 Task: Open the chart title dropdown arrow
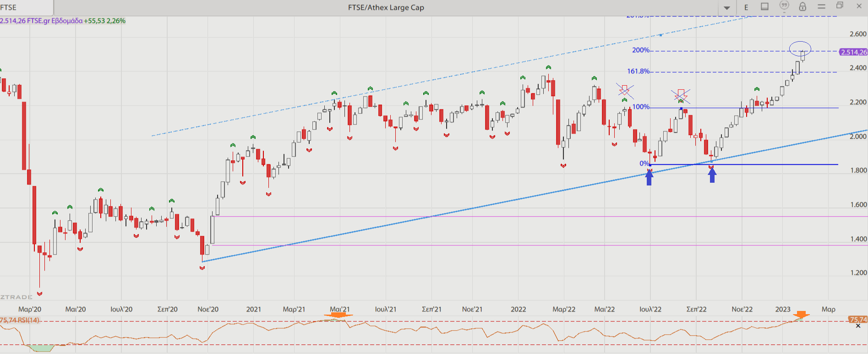coord(727,8)
